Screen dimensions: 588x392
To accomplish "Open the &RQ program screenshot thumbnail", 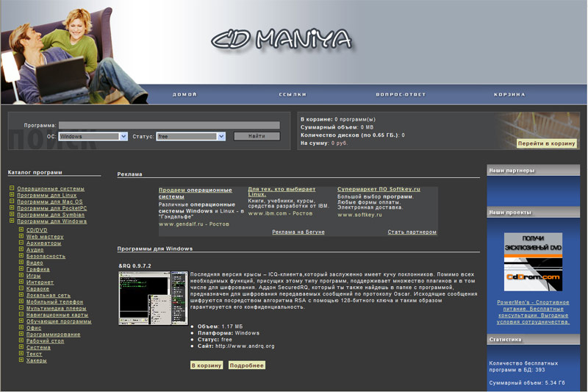I will click(x=154, y=298).
